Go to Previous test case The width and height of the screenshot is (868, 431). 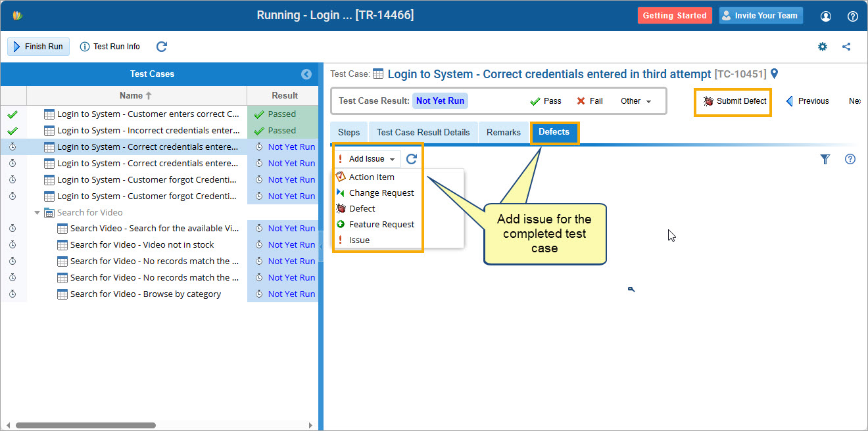pyautogui.click(x=808, y=101)
